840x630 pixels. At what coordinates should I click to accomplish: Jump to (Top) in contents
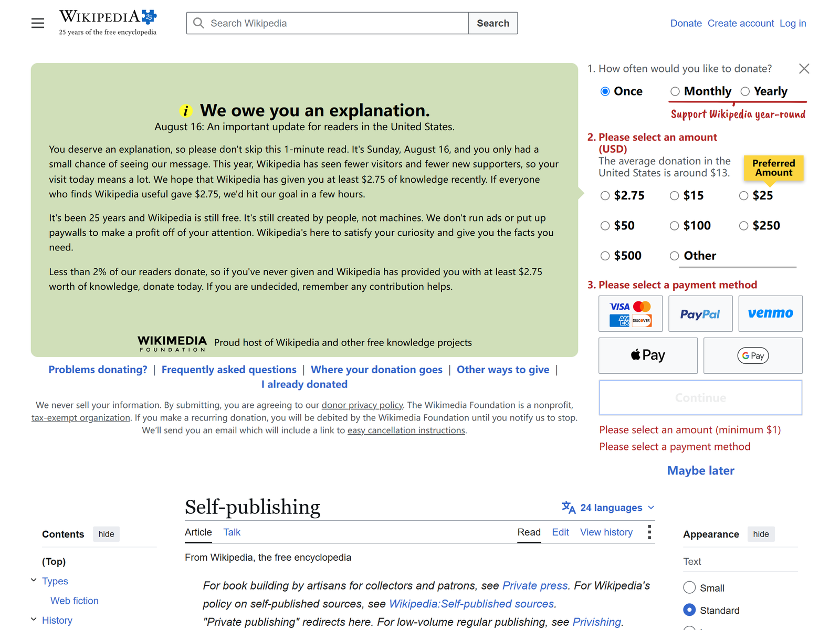tap(54, 561)
